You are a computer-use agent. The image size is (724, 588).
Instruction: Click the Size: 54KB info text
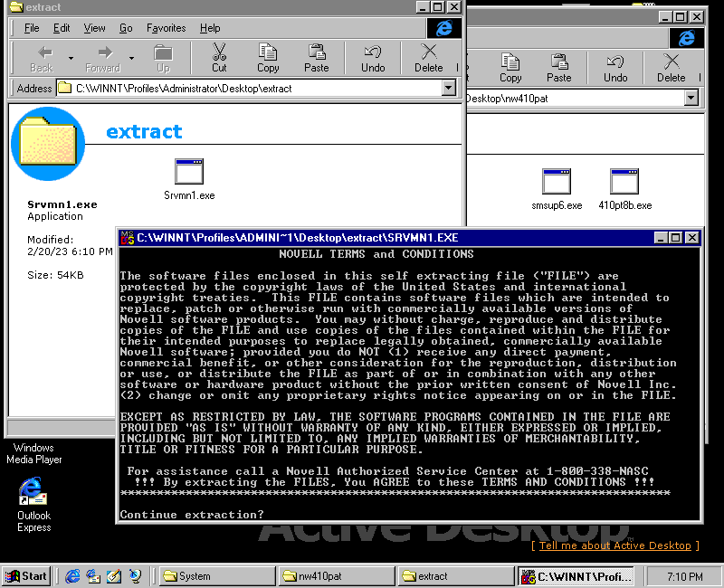coord(55,275)
